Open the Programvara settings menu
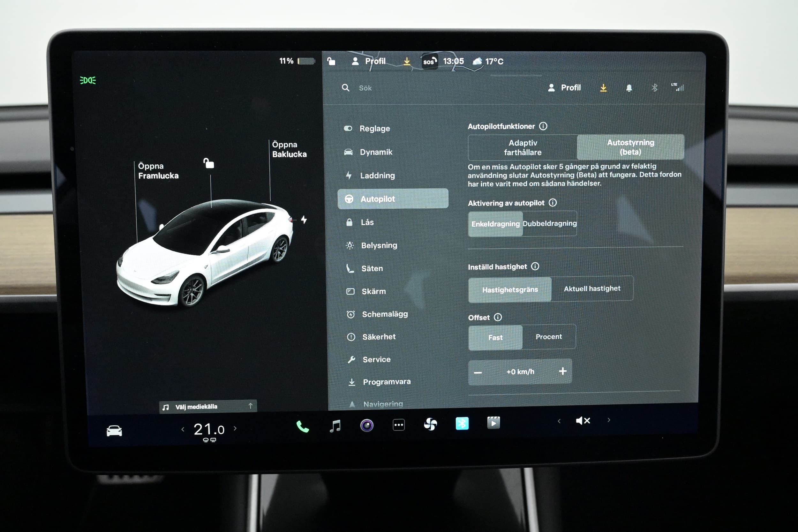The image size is (798, 532). tap(379, 382)
